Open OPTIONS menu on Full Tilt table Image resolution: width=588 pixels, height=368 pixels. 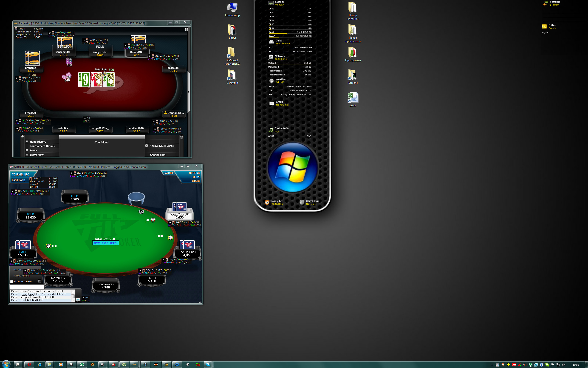coord(194,173)
